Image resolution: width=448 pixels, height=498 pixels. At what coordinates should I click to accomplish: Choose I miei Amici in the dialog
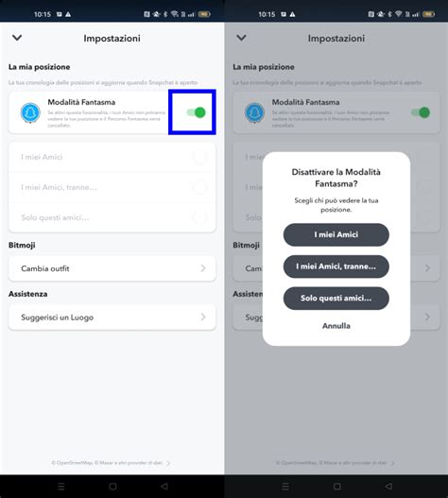[x=336, y=234]
